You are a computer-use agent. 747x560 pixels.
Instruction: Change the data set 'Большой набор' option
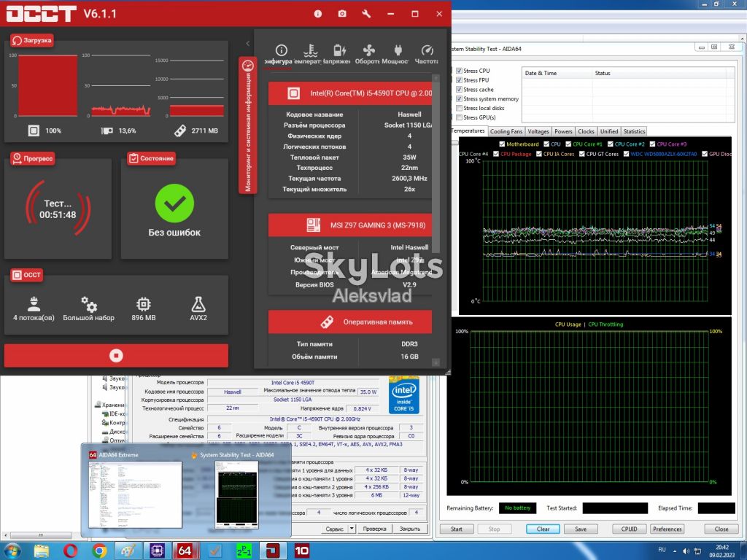[x=88, y=308]
